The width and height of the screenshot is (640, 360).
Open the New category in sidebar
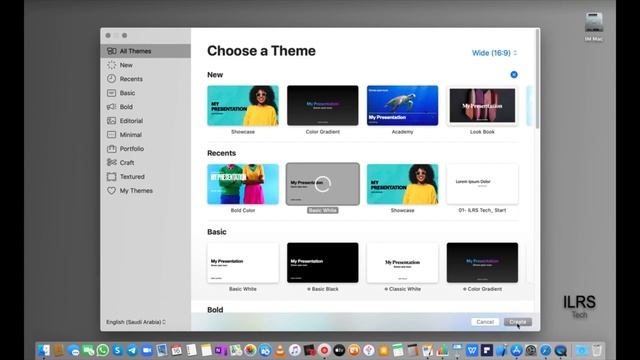pos(145,65)
